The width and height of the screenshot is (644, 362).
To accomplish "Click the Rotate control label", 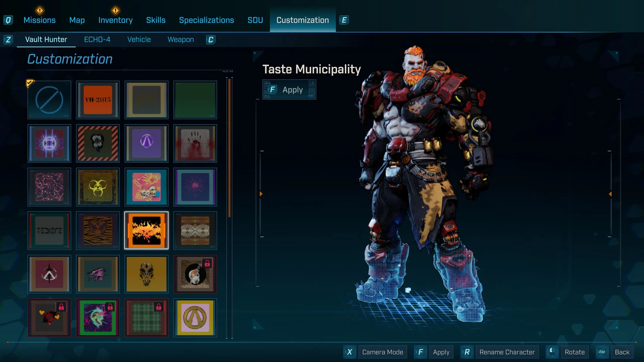I will 575,352.
